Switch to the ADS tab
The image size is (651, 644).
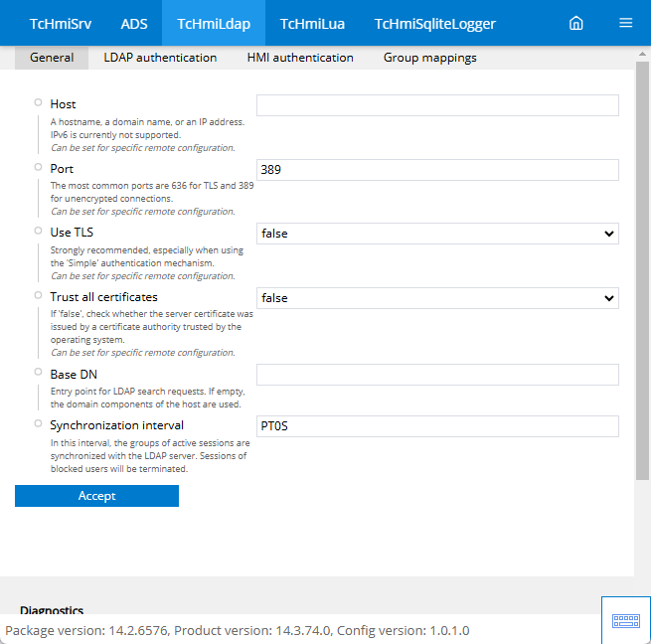coord(134,23)
